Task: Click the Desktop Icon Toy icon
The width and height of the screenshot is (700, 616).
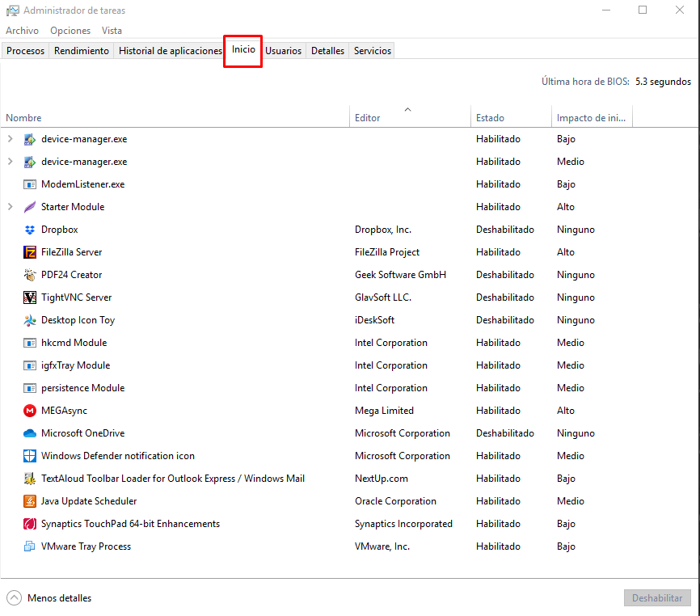Action: coord(29,320)
